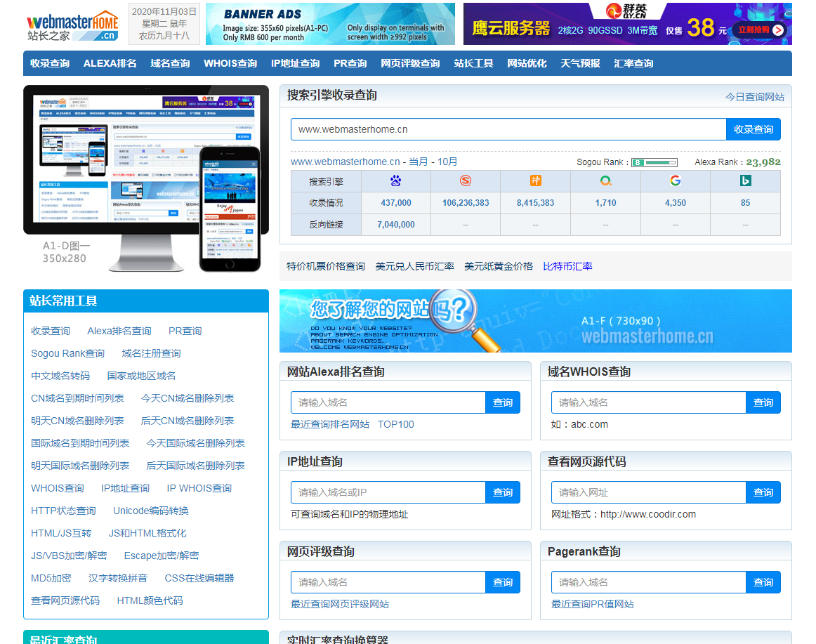This screenshot has width=816, height=644.
Task: Click the Sogou Rank progress bar
Action: tap(654, 162)
